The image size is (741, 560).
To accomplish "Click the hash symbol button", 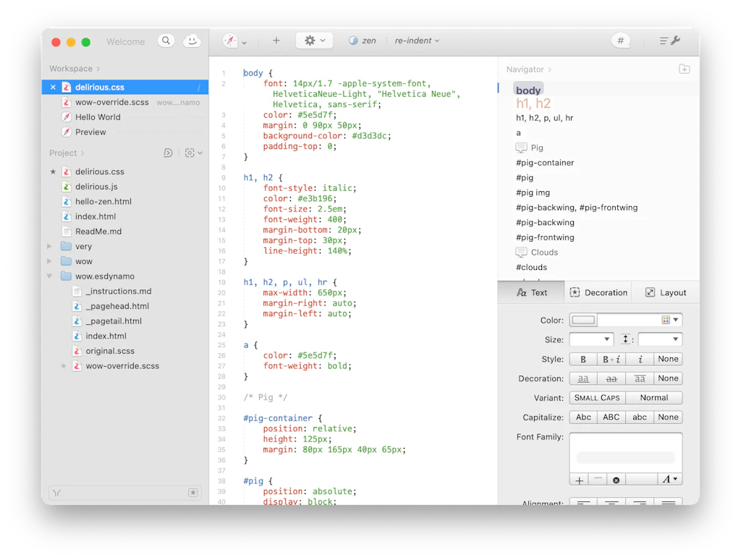I will (620, 41).
